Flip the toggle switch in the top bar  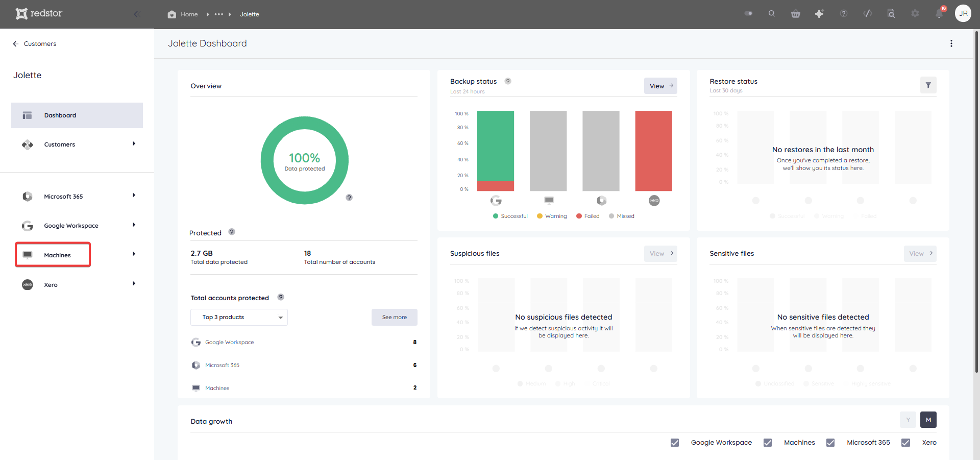point(748,14)
